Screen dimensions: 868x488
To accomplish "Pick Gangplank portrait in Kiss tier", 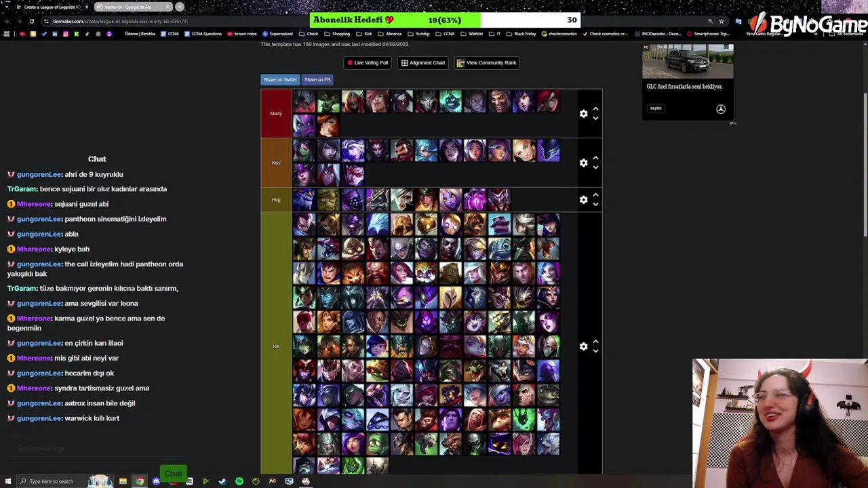I will pos(401,150).
